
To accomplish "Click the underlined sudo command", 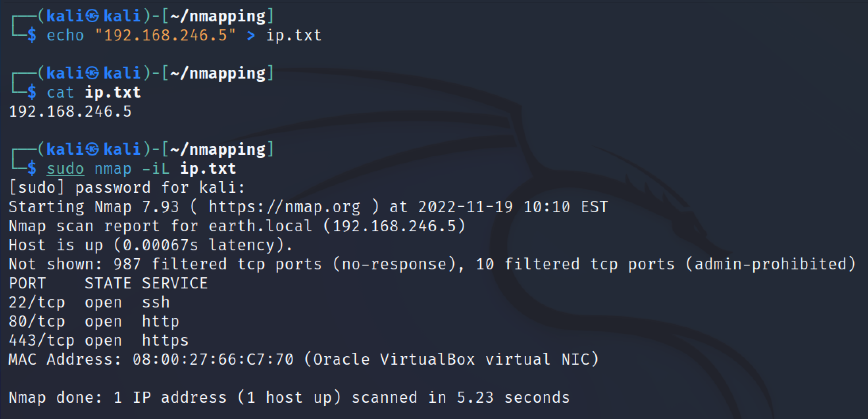I will [x=65, y=169].
